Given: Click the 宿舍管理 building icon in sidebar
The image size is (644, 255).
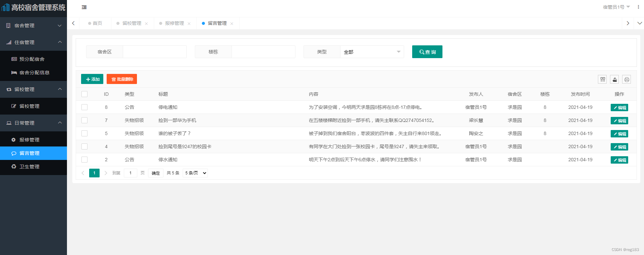Looking at the screenshot, I should tap(8, 26).
